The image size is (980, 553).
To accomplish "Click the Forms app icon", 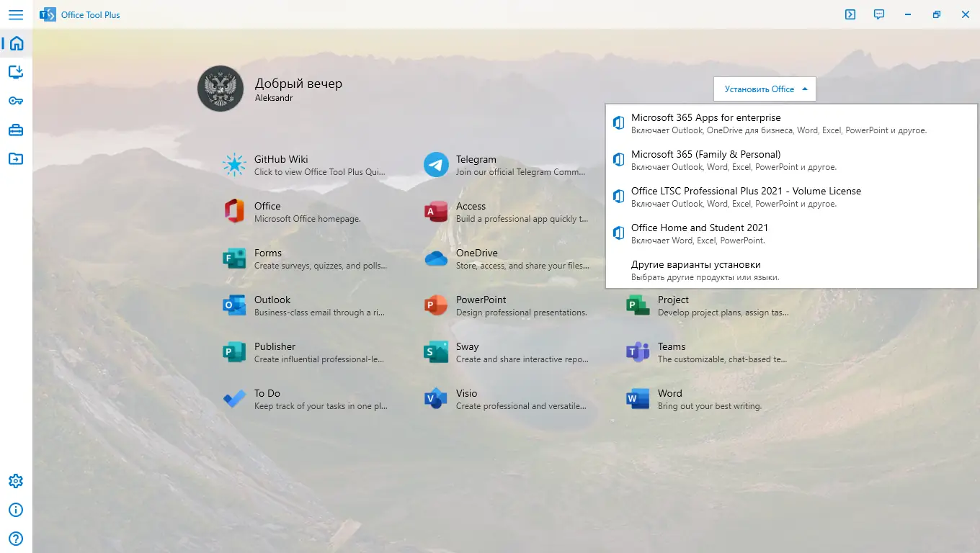I will [x=234, y=258].
